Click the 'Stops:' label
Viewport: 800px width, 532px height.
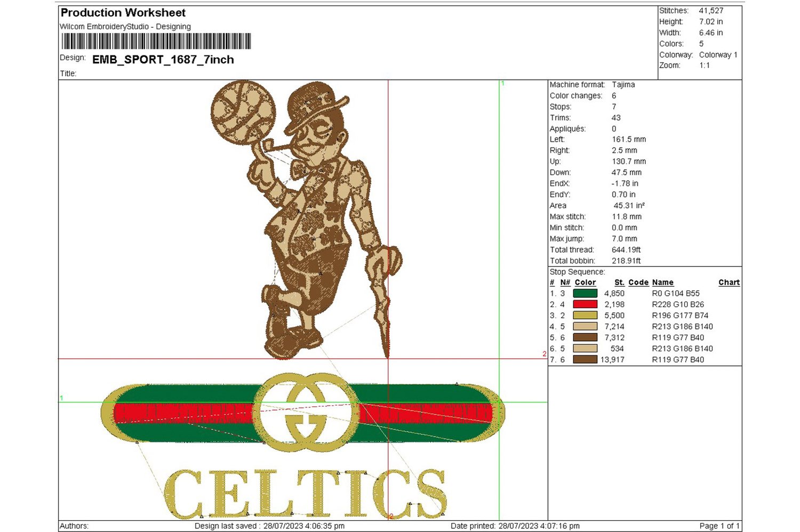(561, 107)
